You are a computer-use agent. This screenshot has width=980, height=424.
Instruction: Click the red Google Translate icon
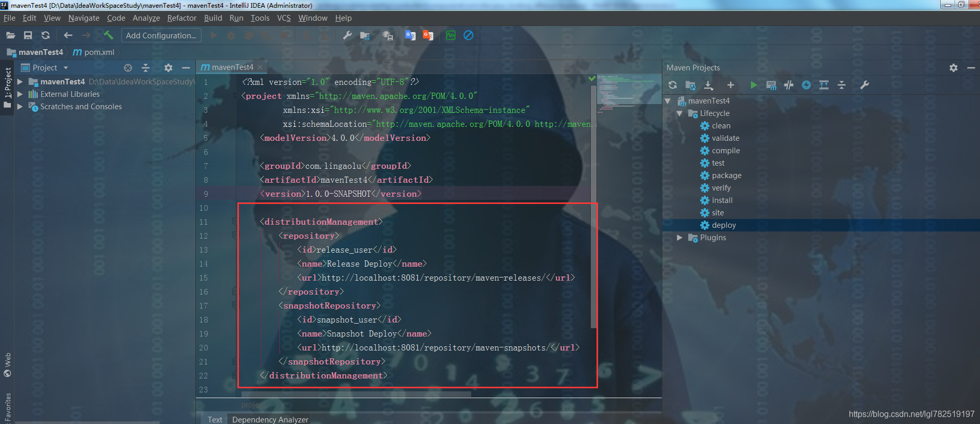pos(428,35)
